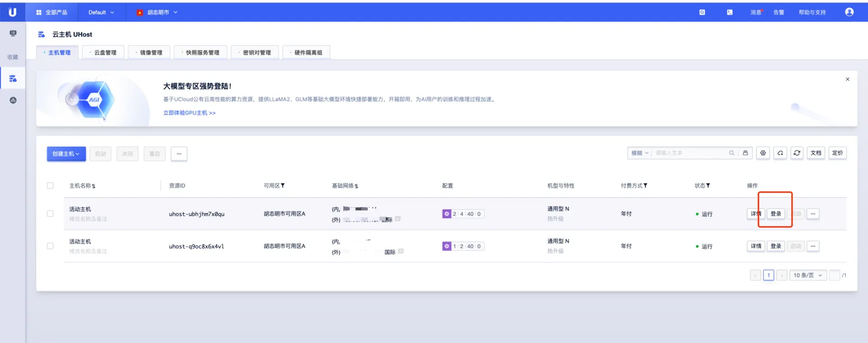Close the 大模型专区 banner
This screenshot has height=343, width=868.
pos(847,79)
